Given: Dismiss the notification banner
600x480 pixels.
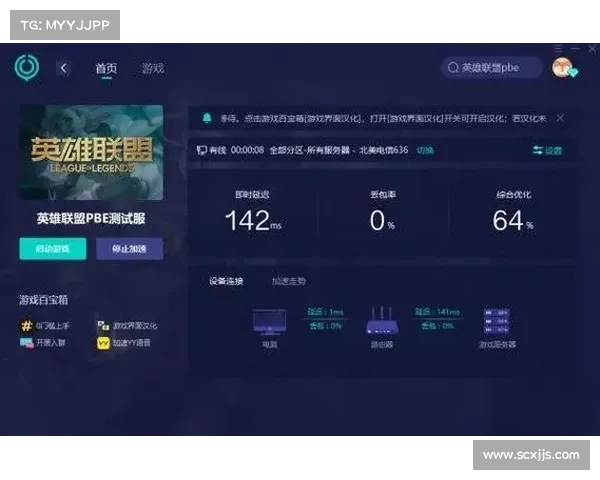Looking at the screenshot, I should pyautogui.click(x=561, y=118).
